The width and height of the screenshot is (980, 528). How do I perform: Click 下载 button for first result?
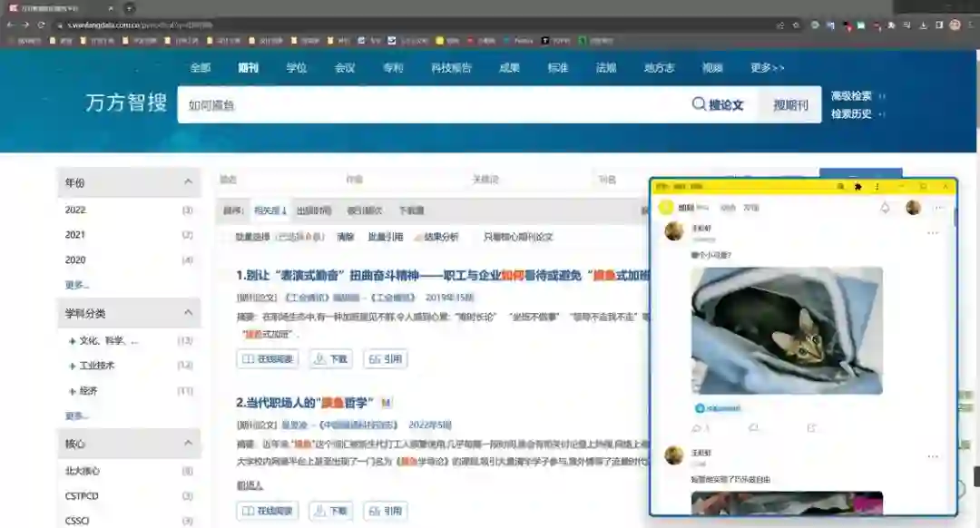click(330, 358)
